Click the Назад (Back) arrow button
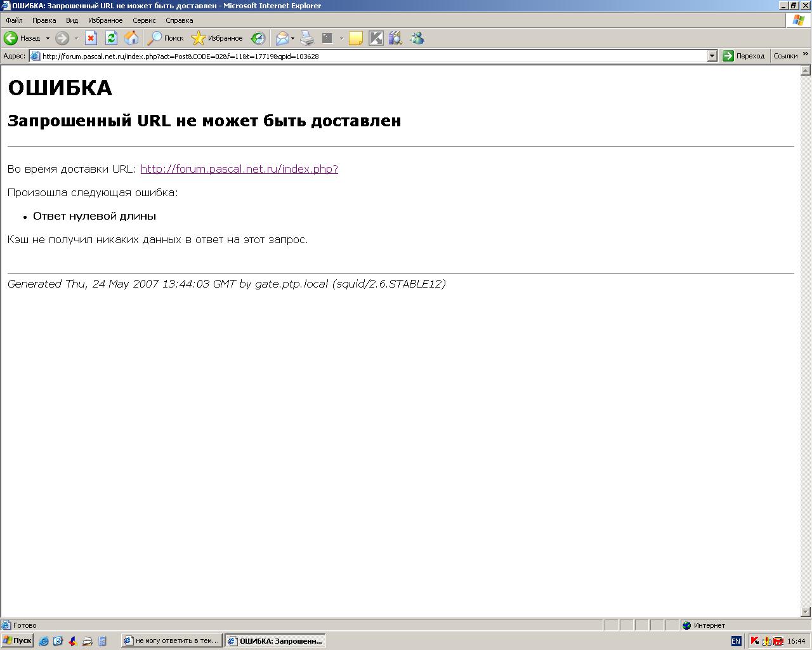812x650 pixels. [x=11, y=38]
